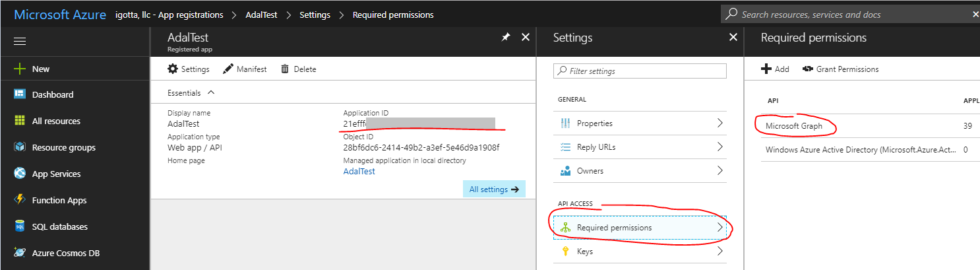
Task: Click the Resource groups cube icon
Action: click(x=20, y=147)
